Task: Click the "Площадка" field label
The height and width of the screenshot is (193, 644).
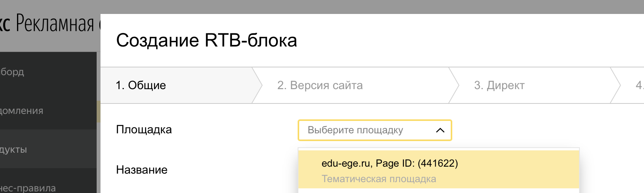Action: click(144, 129)
